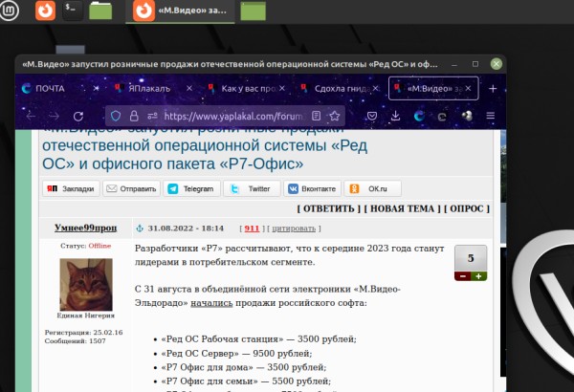Click the post rating value 5
The image size is (574, 392).
pyautogui.click(x=471, y=258)
